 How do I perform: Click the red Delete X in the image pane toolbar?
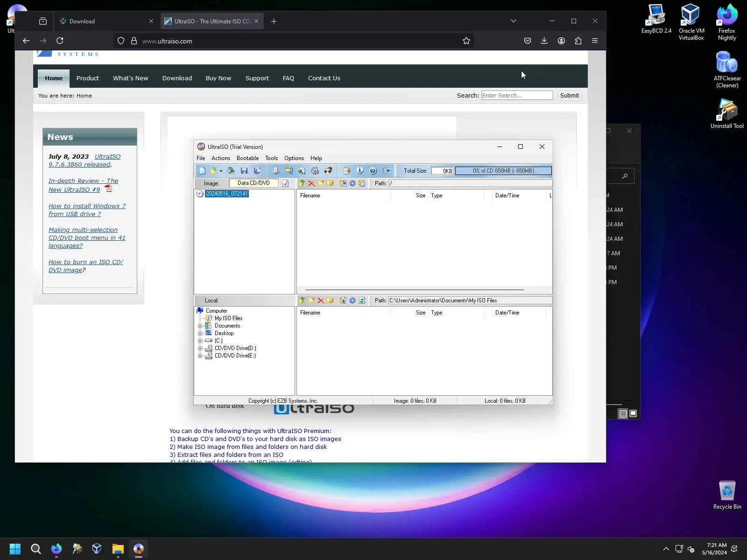pos(311,183)
